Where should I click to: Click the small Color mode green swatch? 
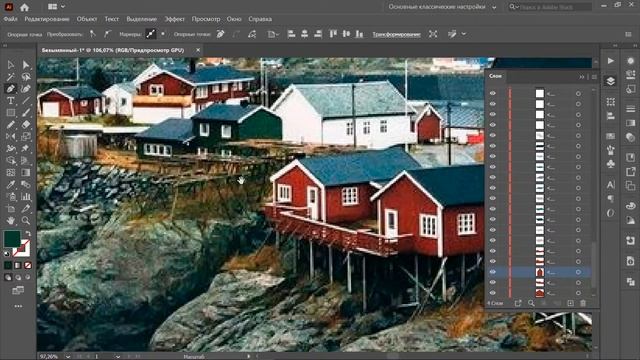(8, 265)
